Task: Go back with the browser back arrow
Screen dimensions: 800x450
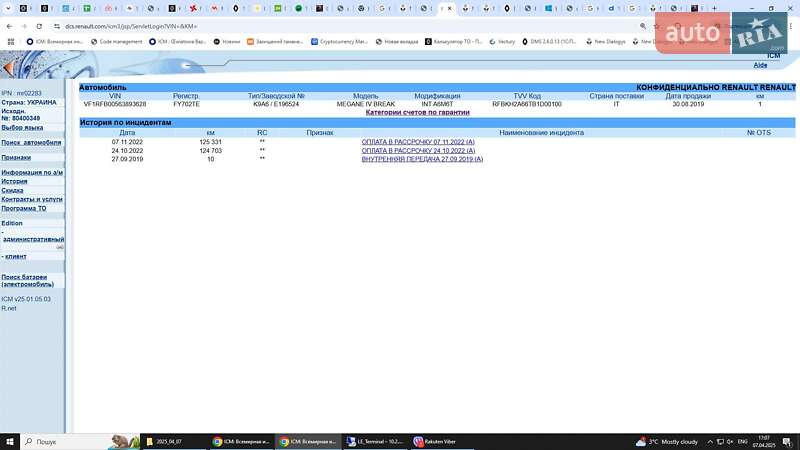Action: coord(9,26)
